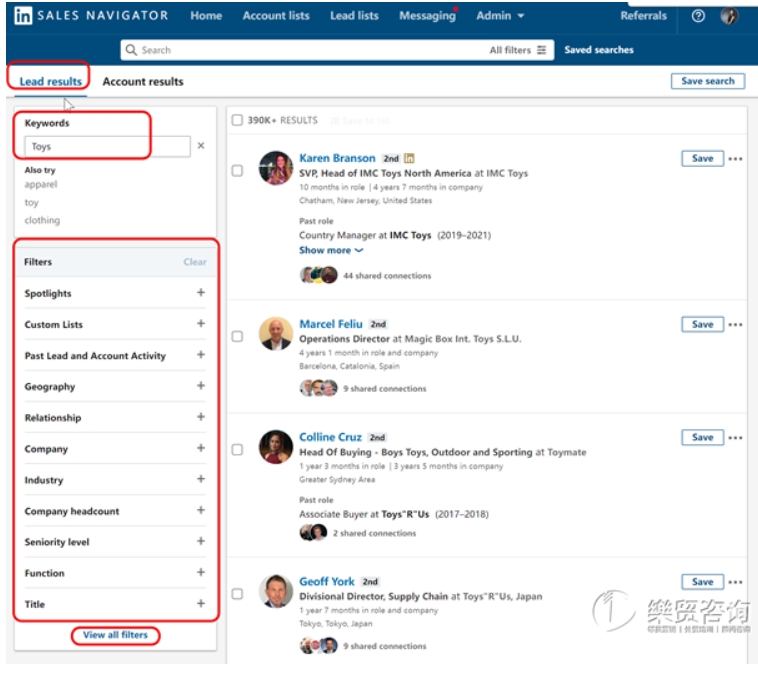Open the help question mark icon
The width and height of the screenshot is (758, 674).
(x=698, y=16)
